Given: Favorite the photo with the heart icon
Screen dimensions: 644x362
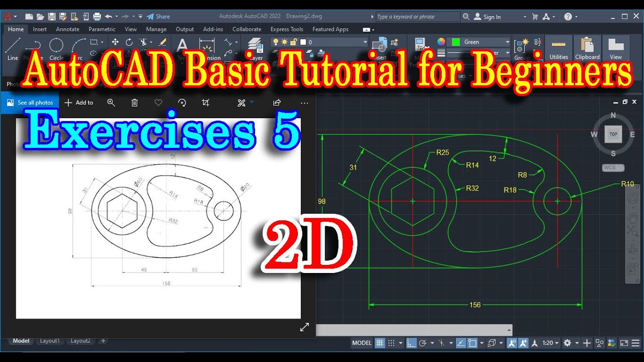Looking at the screenshot, I should pos(158,103).
